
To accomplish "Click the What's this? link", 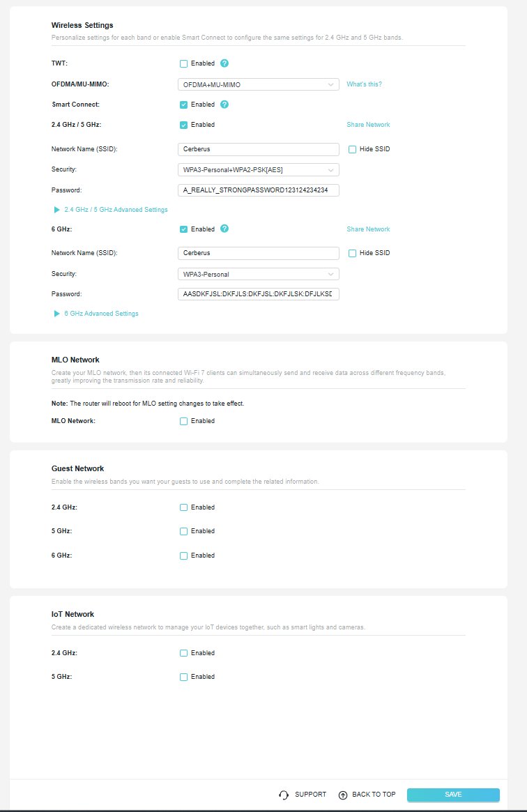I will [364, 84].
